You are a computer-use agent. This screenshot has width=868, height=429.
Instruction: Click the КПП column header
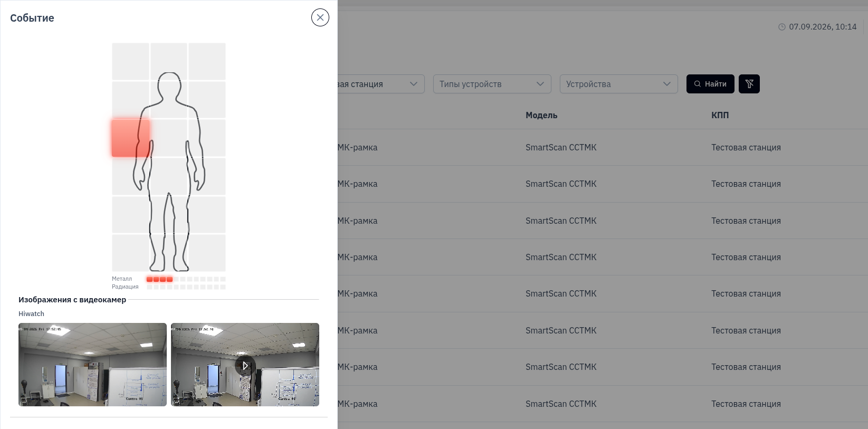click(720, 115)
